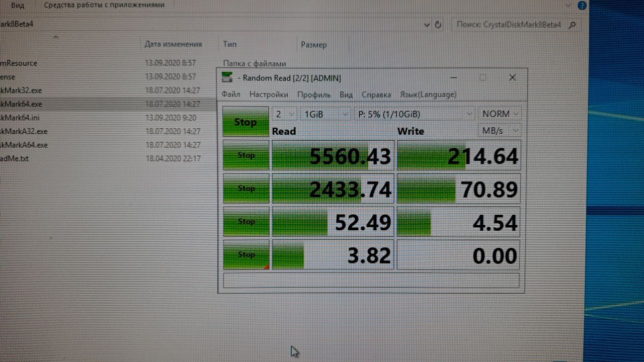Stop the test in the 3.82 row
This screenshot has height=362, width=644.
coord(246,254)
